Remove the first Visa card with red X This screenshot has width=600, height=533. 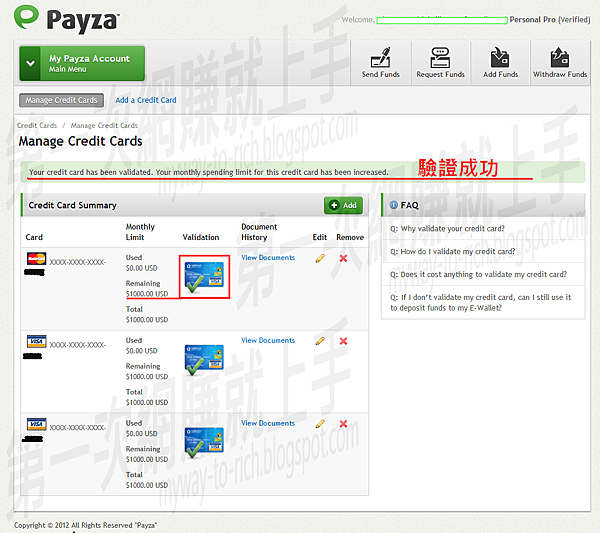[x=343, y=341]
